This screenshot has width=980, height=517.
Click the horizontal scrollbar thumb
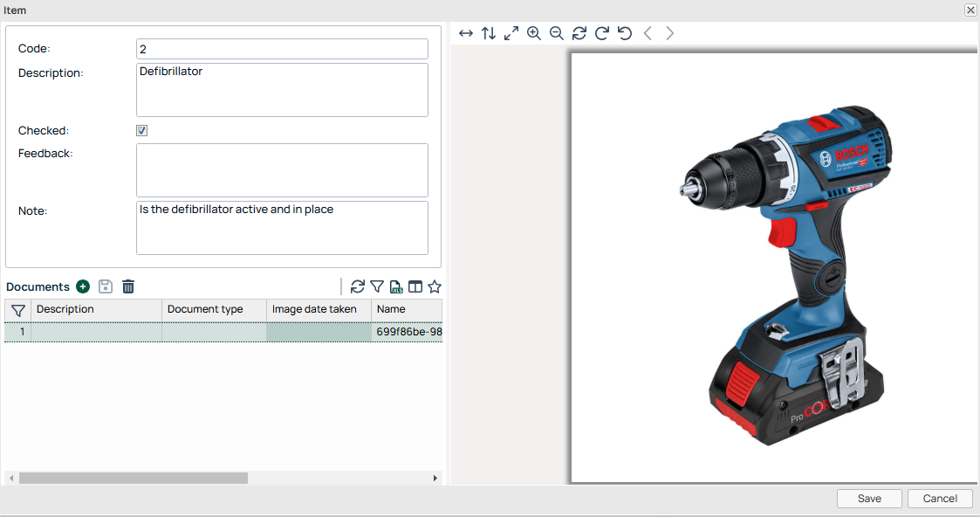click(x=134, y=479)
